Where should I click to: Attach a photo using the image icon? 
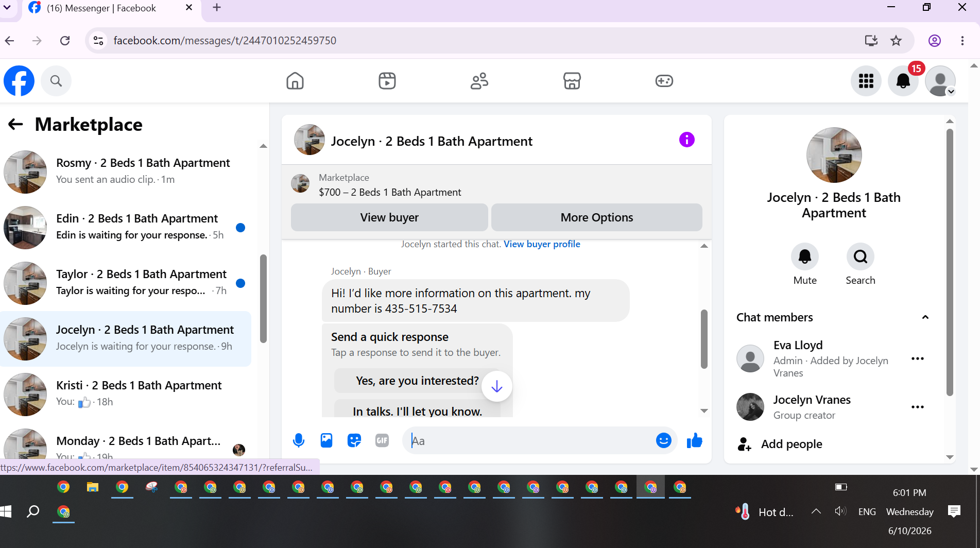point(326,440)
